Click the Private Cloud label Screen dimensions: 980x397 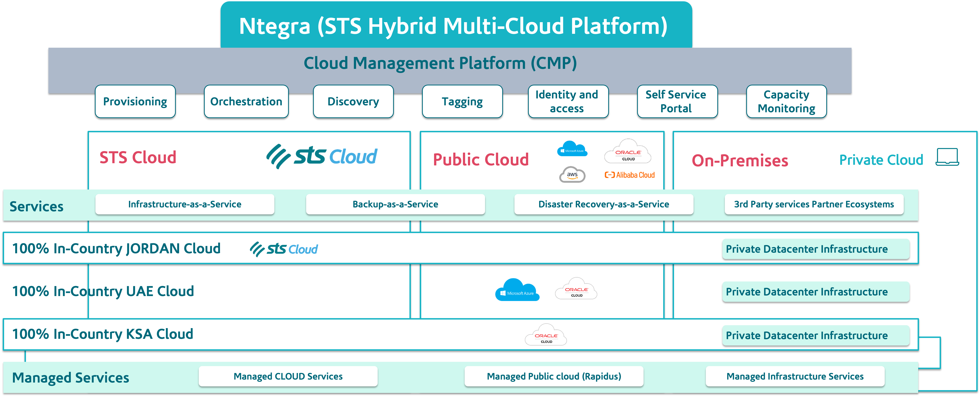click(x=881, y=160)
